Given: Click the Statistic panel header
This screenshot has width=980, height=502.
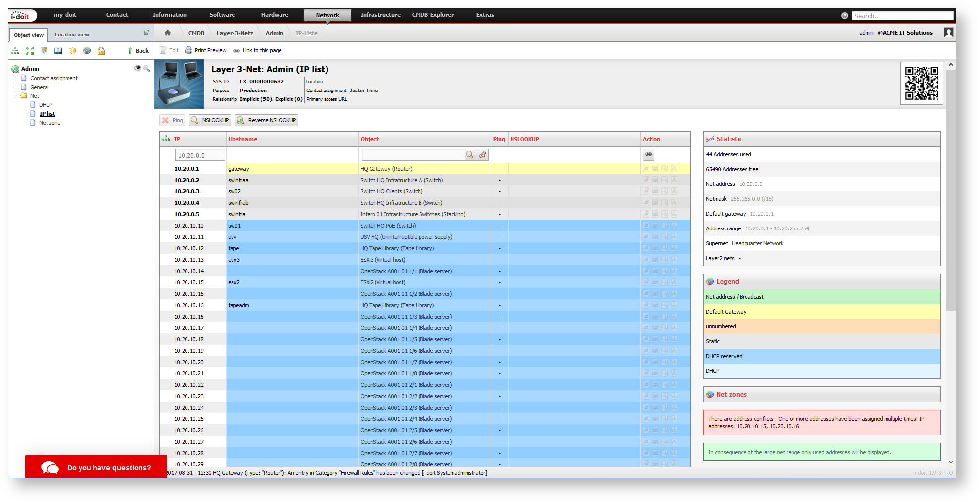Looking at the screenshot, I should point(822,139).
